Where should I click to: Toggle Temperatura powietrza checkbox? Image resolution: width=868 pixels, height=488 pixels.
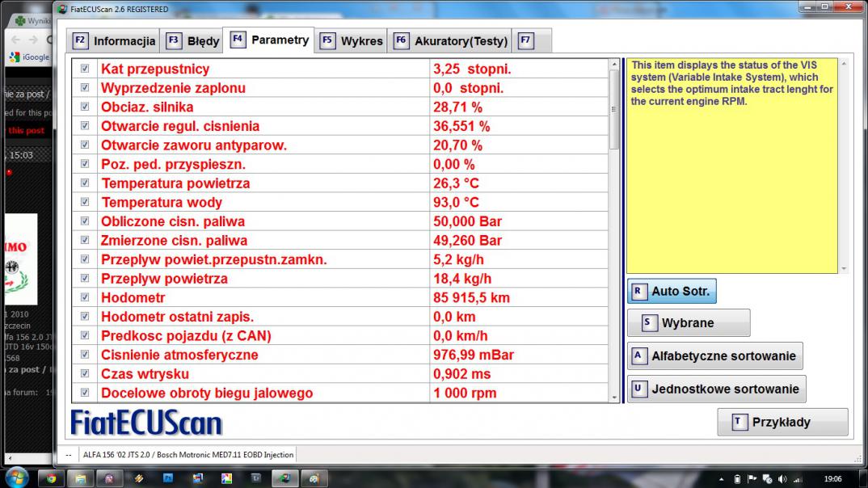(85, 183)
